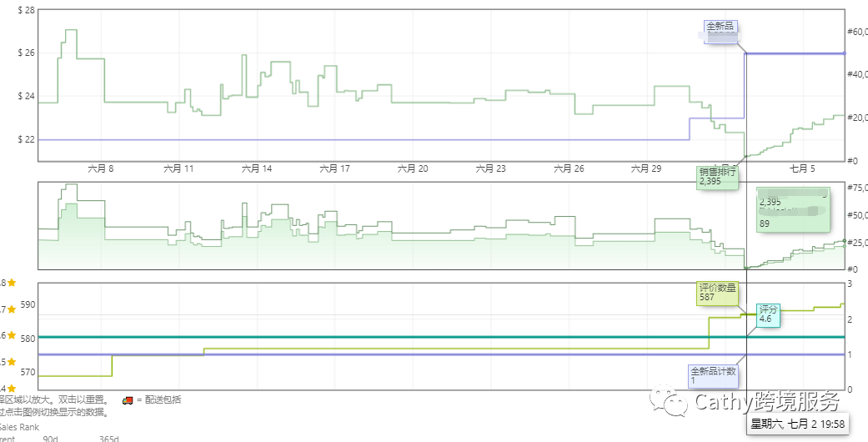Click the bottom-most rating star near 570
The width and height of the screenshot is (868, 442).
click(11, 389)
